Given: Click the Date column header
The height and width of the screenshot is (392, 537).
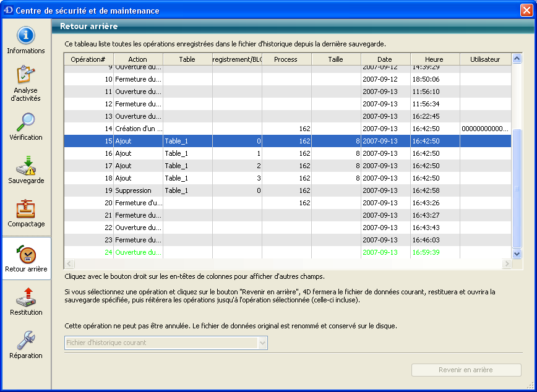Looking at the screenshot, I should click(x=385, y=59).
